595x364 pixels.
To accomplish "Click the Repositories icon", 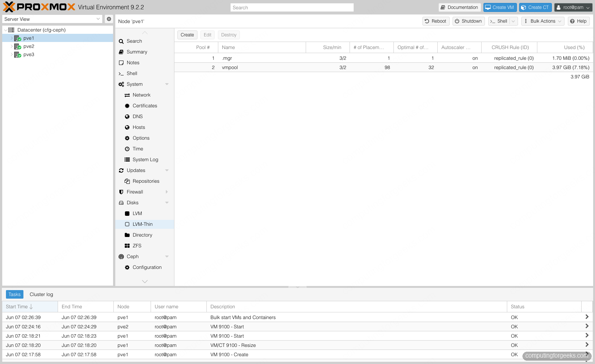I will (127, 181).
